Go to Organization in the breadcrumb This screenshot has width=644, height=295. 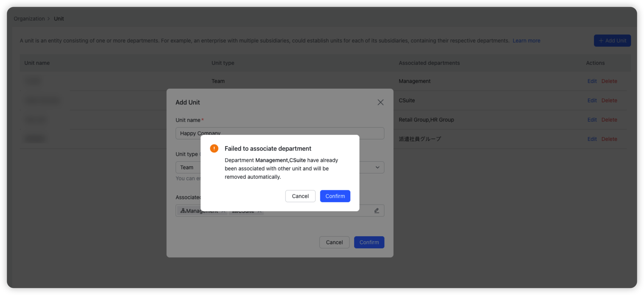(29, 19)
